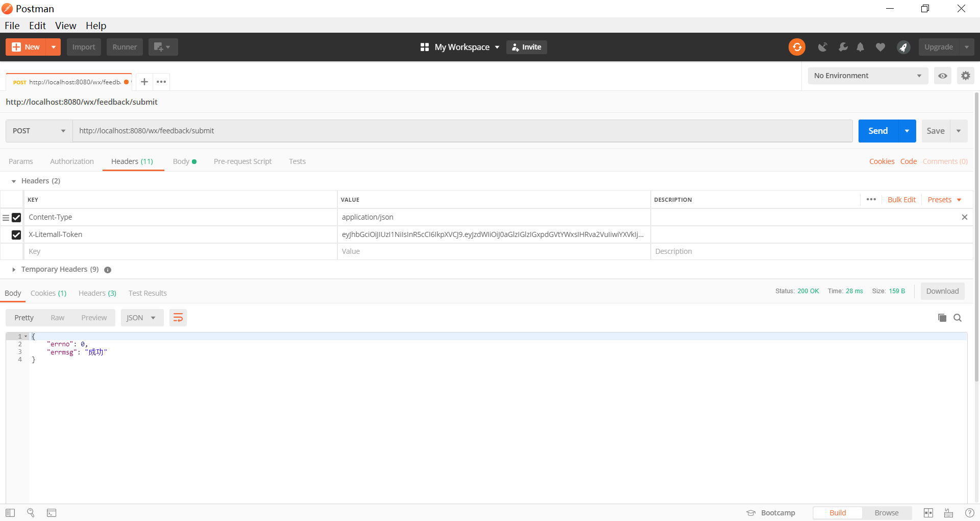Click the Send button
Screen dimensions: 980x521
pyautogui.click(x=878, y=131)
